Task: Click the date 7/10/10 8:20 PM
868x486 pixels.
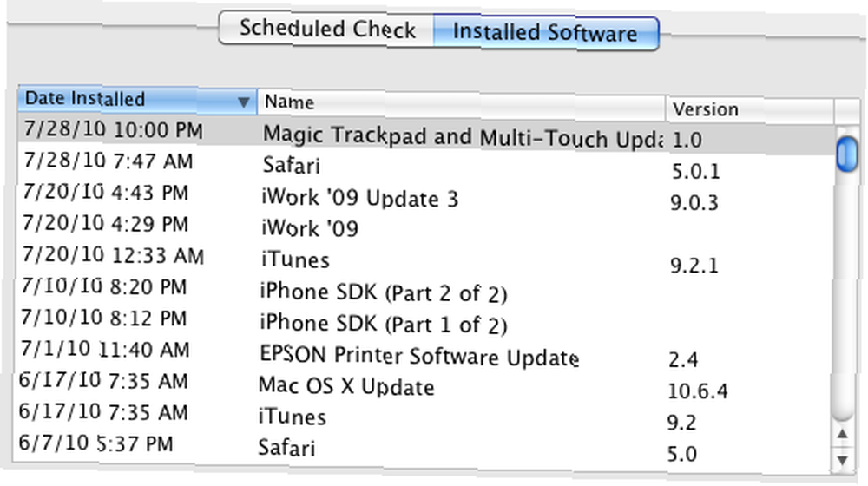Action: pyautogui.click(x=104, y=286)
